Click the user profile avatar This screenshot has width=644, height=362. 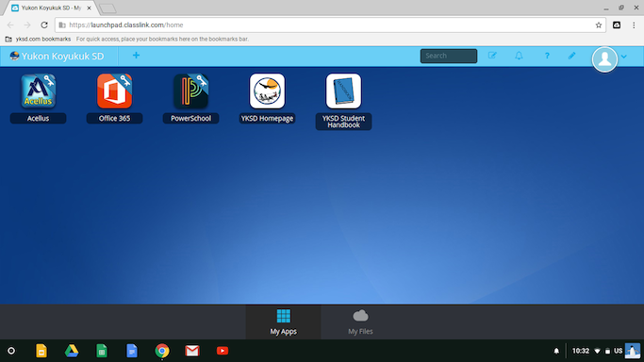tap(604, 59)
